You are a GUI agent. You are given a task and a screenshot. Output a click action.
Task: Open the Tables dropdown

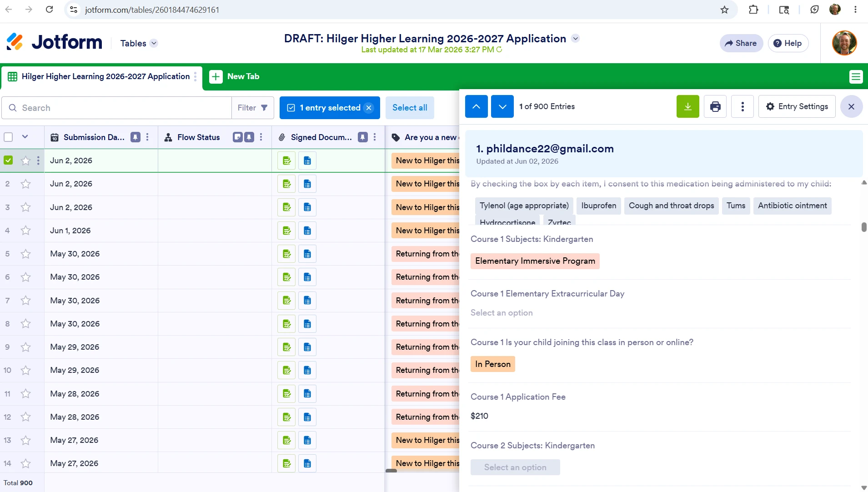tap(139, 43)
